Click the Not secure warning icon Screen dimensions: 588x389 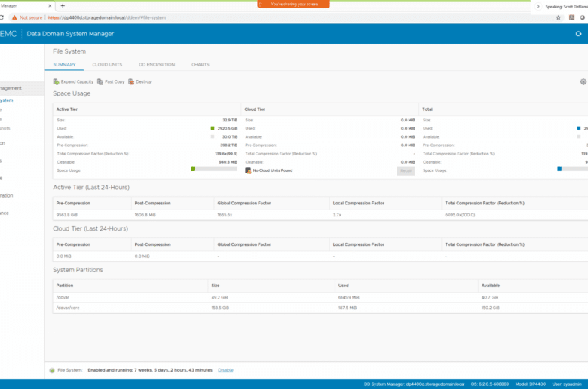pos(14,17)
